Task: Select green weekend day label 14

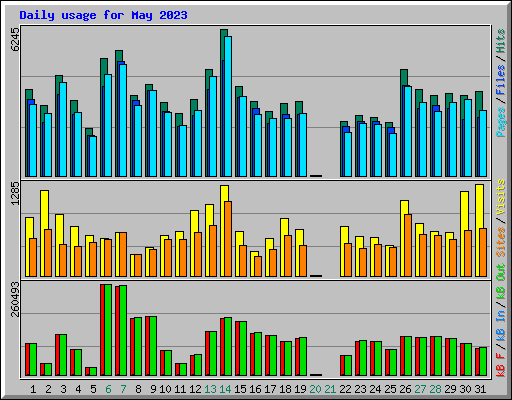Action: click(x=225, y=389)
